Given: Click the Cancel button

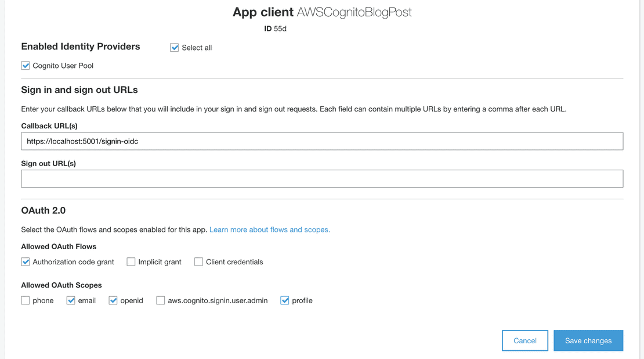Looking at the screenshot, I should [x=525, y=340].
